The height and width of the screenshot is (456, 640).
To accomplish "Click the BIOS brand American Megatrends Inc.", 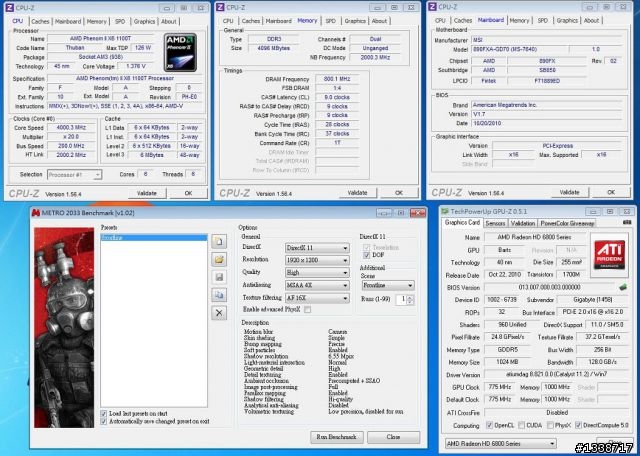I will (x=547, y=105).
